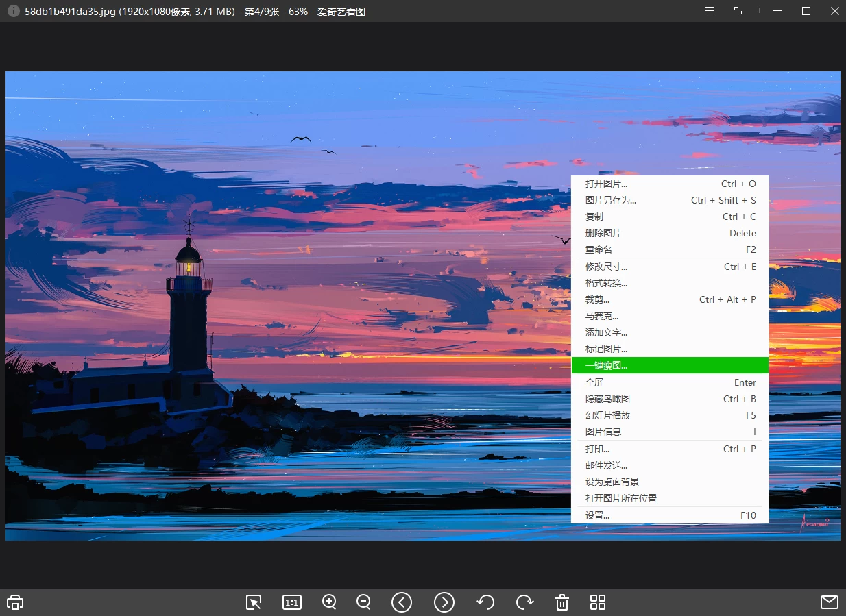
Task: Open the hamburger menu at top right
Action: click(709, 10)
